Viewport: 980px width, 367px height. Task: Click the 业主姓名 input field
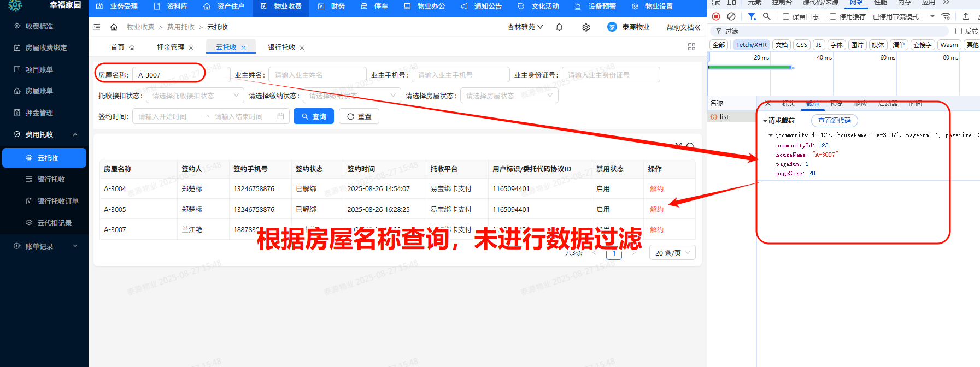[x=317, y=75]
